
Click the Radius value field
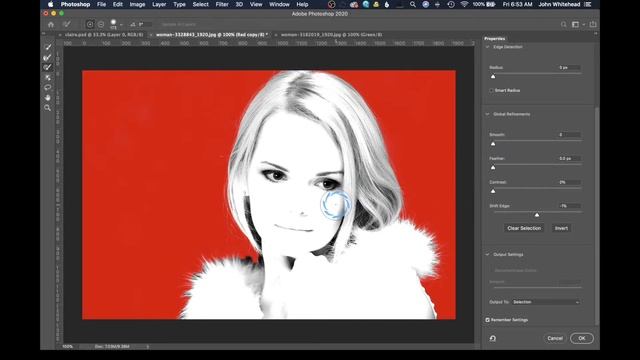569,68
